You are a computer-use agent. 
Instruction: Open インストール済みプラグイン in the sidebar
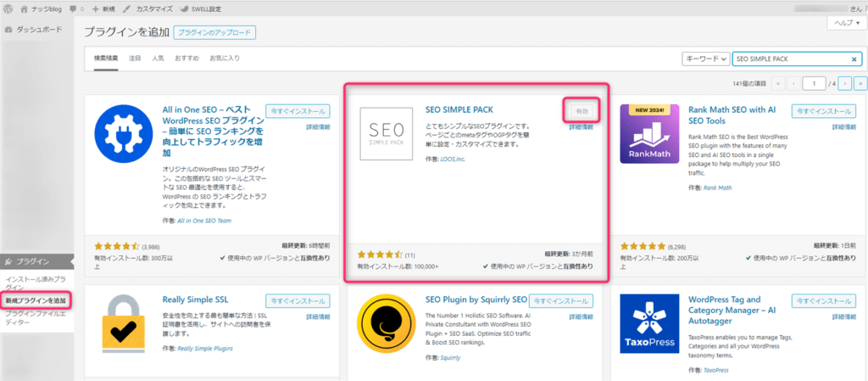[x=36, y=283]
